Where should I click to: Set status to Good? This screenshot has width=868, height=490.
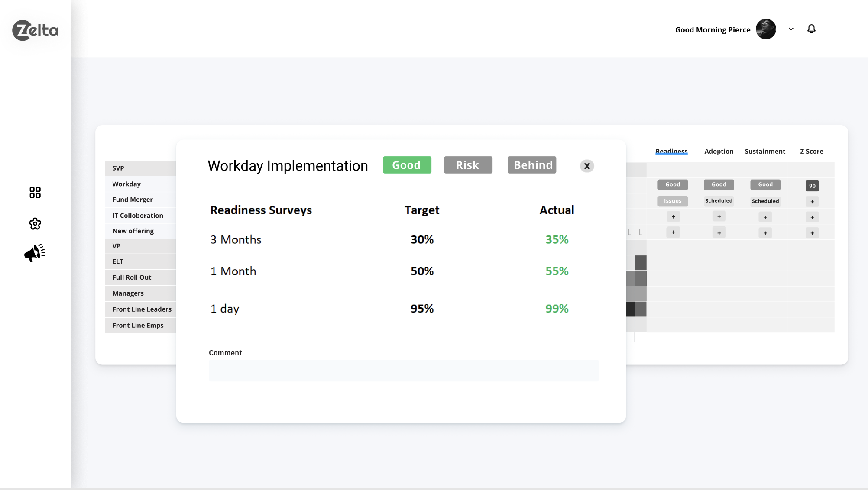coord(407,165)
